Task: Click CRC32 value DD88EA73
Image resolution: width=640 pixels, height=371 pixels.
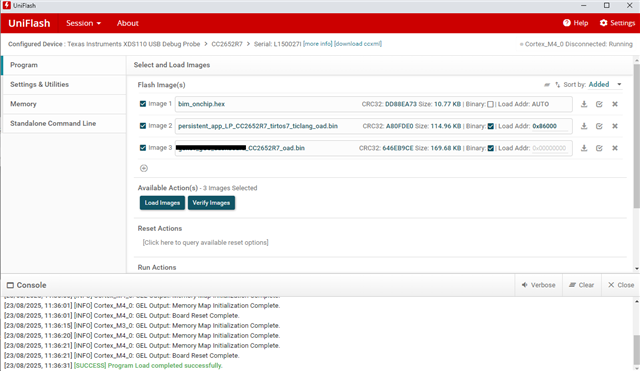Action: click(401, 104)
